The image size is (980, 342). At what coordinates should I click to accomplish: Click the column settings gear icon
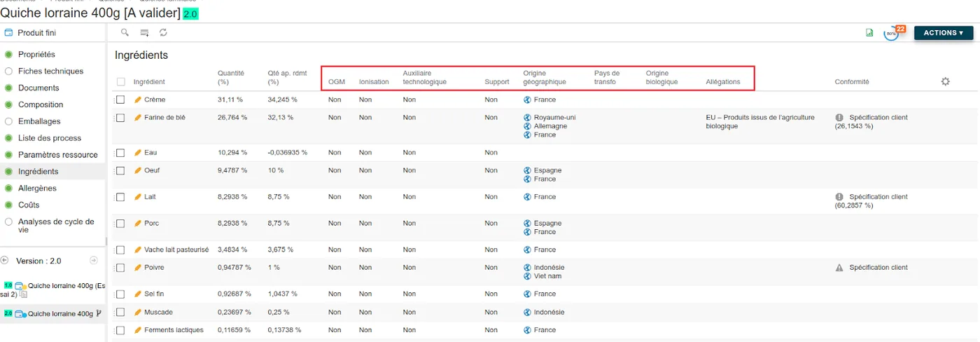point(945,81)
